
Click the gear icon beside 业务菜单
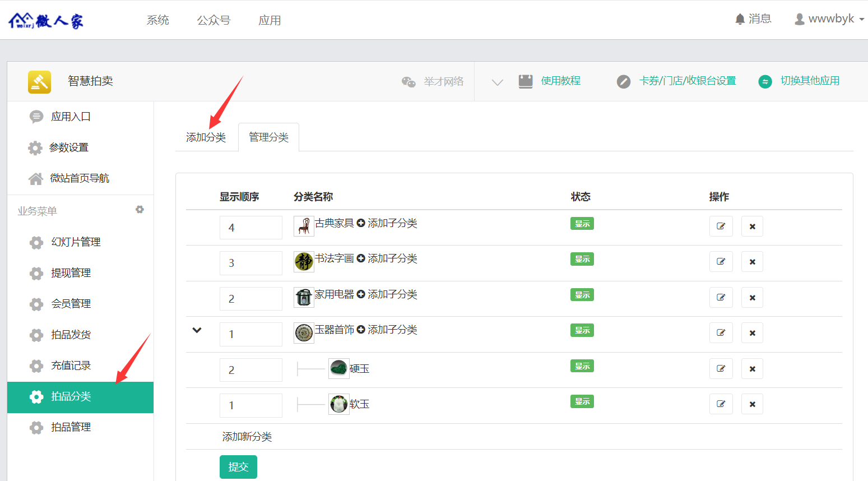140,210
